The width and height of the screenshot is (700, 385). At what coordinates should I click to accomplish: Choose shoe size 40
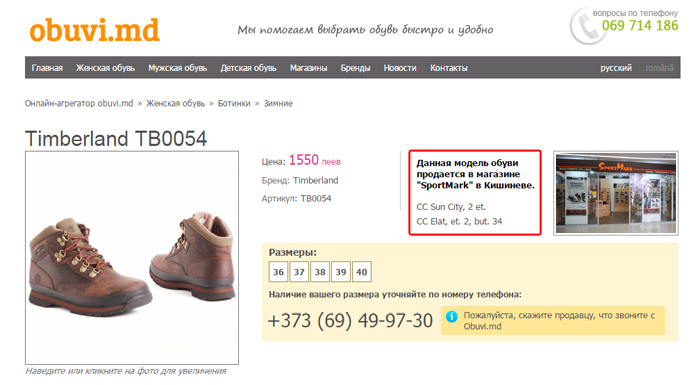tap(362, 272)
